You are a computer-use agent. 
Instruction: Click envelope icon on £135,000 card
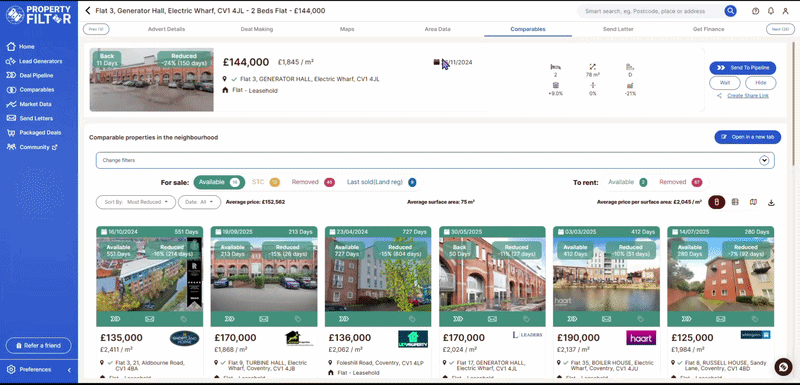[x=149, y=319]
